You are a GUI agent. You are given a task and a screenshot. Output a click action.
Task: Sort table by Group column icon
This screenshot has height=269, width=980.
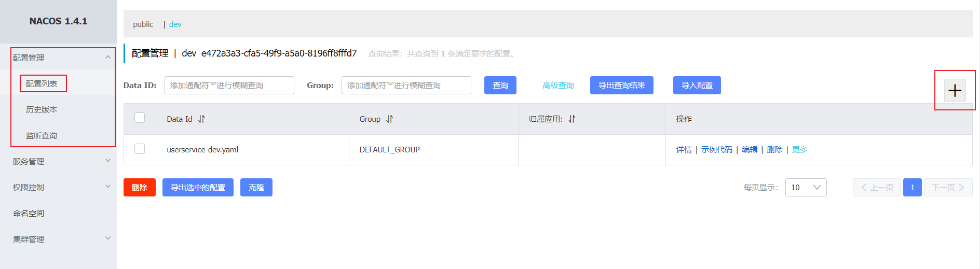coord(389,119)
